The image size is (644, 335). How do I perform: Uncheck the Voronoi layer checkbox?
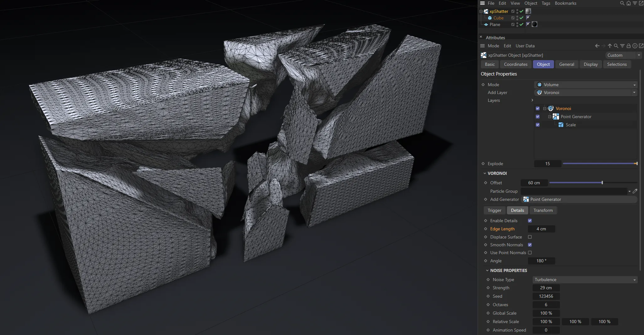(x=538, y=108)
